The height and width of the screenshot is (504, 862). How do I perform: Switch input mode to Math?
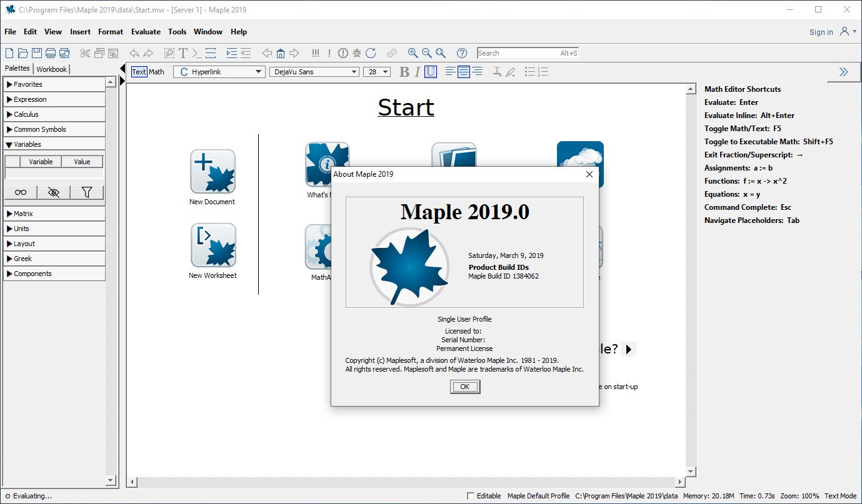[156, 72]
